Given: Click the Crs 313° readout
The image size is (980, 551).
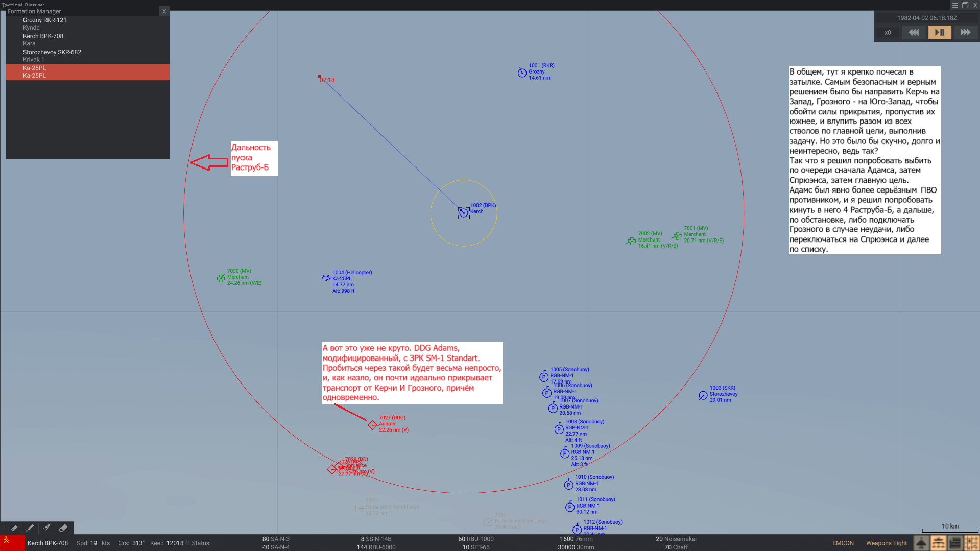Looking at the screenshot, I should click(x=132, y=543).
